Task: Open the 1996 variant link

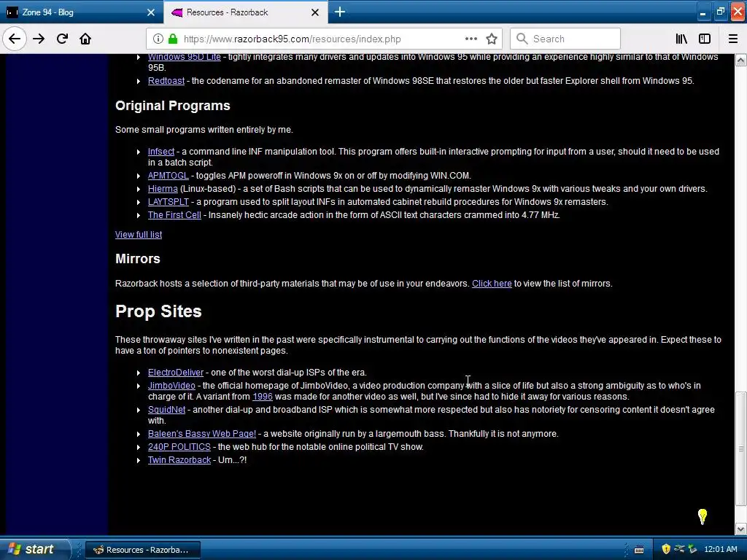Action: click(x=263, y=397)
